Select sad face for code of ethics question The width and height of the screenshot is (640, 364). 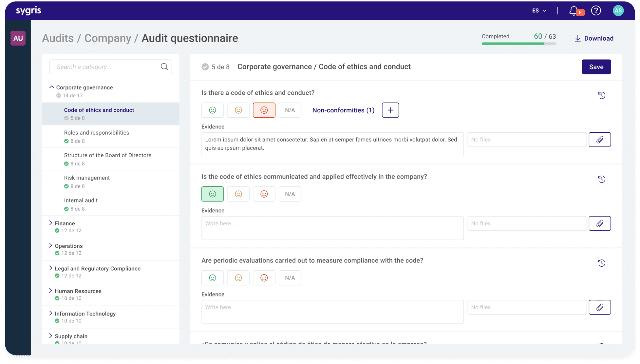pos(264,110)
